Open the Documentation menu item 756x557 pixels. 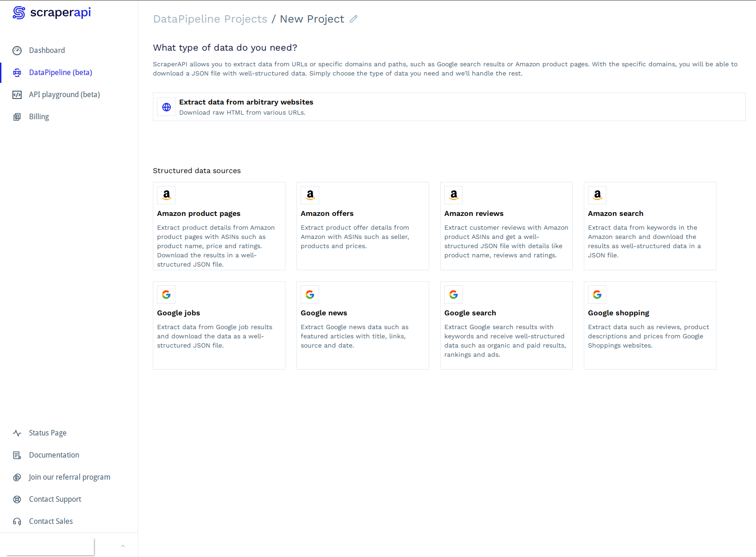(x=54, y=455)
